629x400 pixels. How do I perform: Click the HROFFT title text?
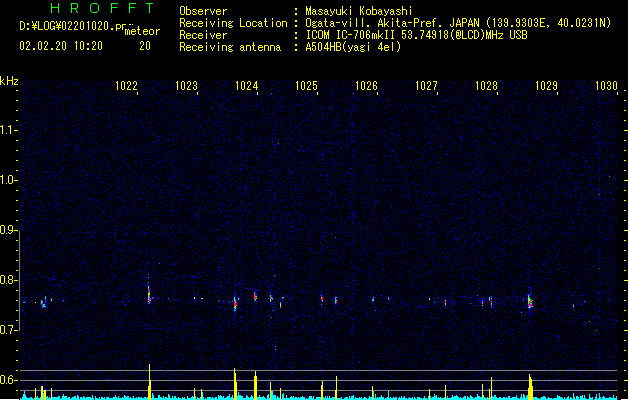[102, 8]
